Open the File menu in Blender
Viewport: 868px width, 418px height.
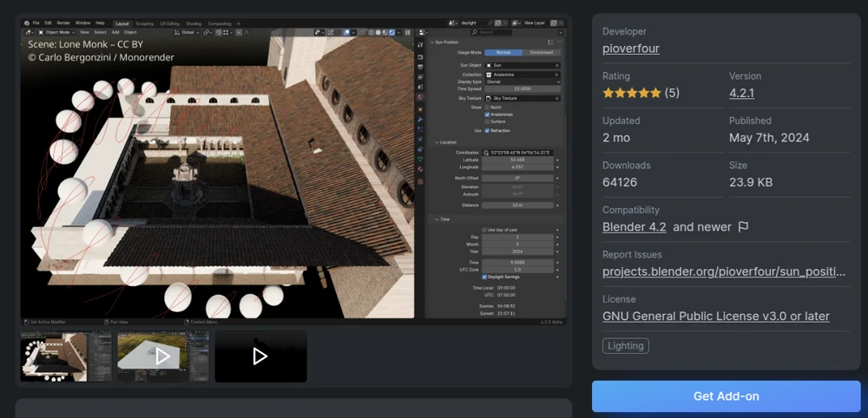click(36, 23)
